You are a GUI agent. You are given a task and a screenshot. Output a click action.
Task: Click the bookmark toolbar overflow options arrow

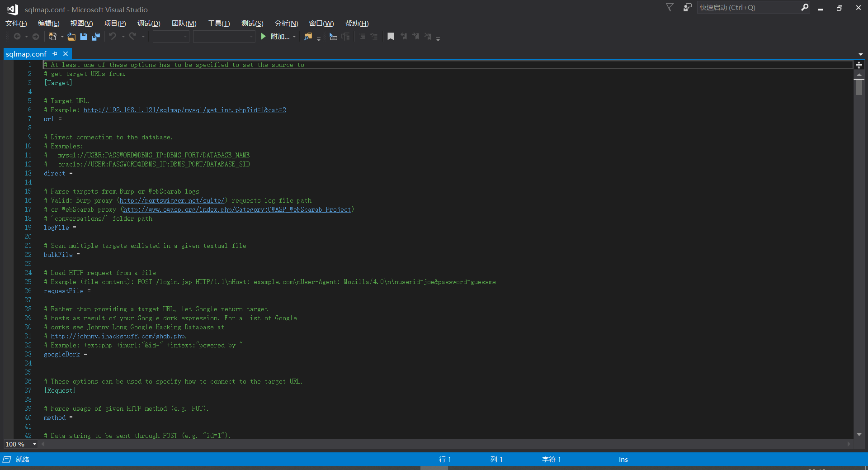point(438,39)
